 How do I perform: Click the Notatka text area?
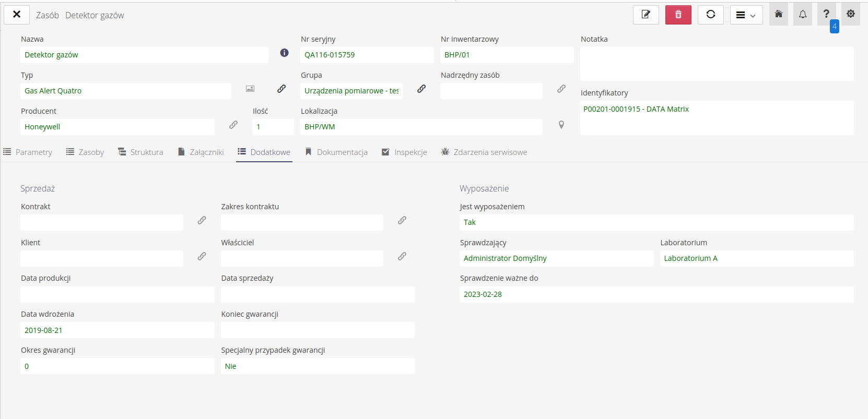[x=717, y=64]
